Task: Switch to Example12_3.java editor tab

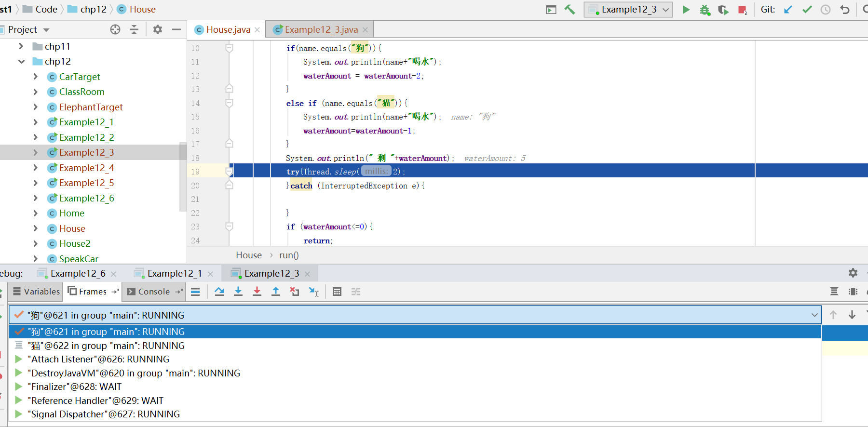Action: point(321,30)
